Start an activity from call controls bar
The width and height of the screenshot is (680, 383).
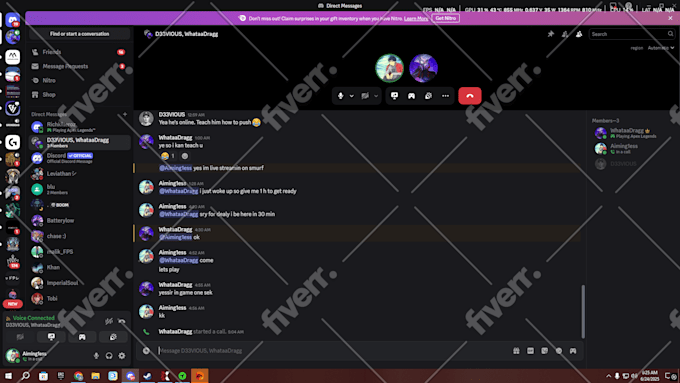(x=411, y=96)
